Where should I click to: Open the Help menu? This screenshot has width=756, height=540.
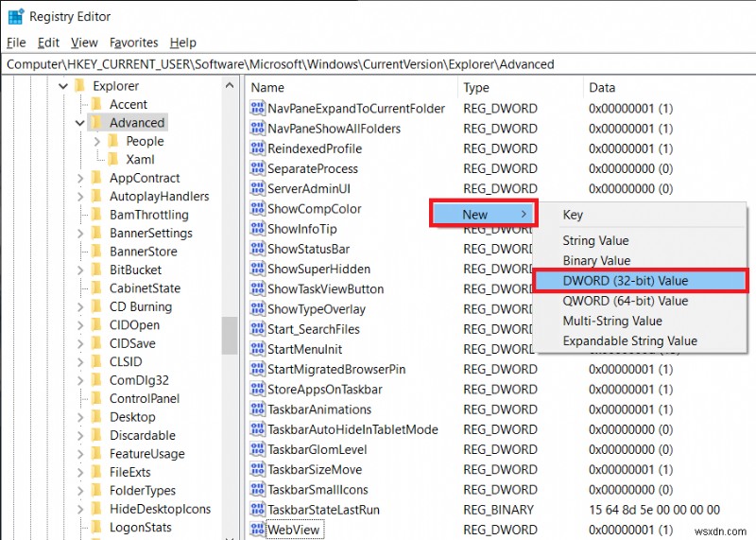click(182, 43)
